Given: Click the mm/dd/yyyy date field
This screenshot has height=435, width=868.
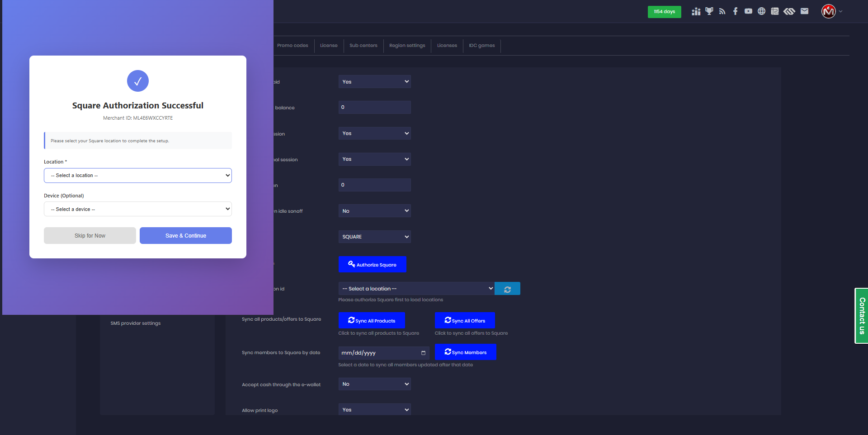Looking at the screenshot, I should point(384,353).
